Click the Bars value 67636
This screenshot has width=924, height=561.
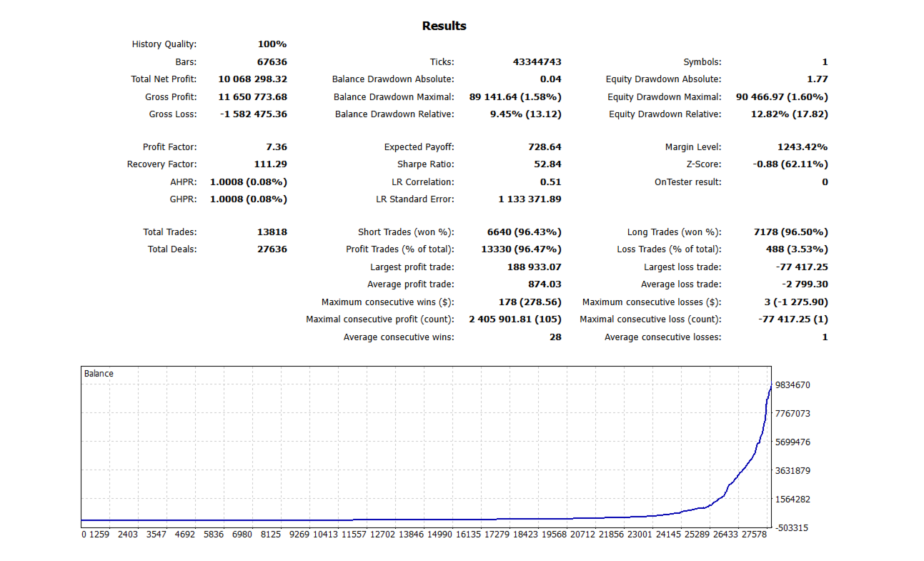[x=272, y=62]
